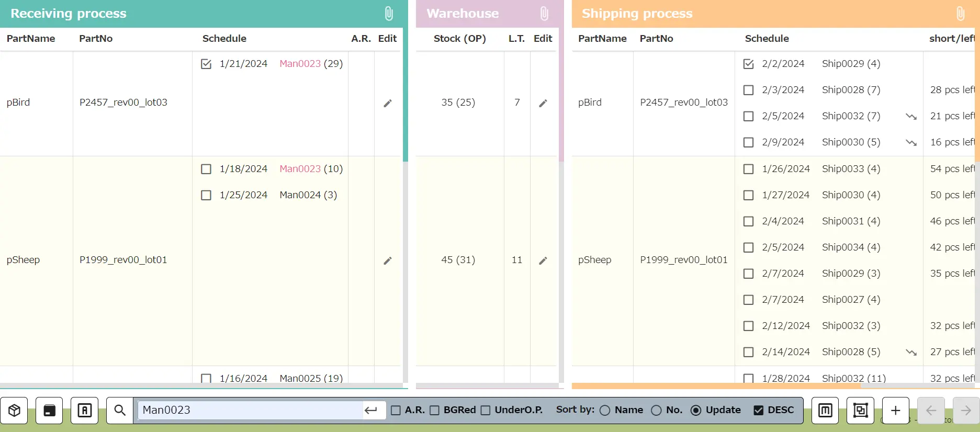
Task: Open the Warehouse attachment paperclip
Action: coord(544,14)
